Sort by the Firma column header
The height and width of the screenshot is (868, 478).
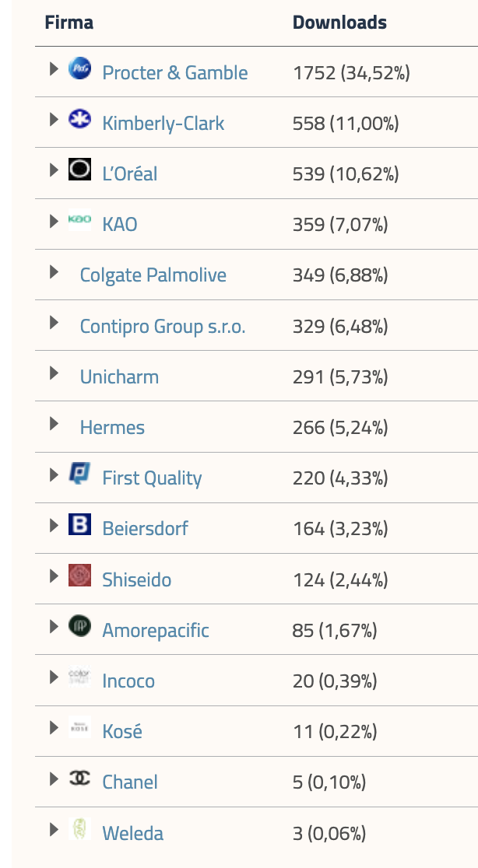[69, 23]
